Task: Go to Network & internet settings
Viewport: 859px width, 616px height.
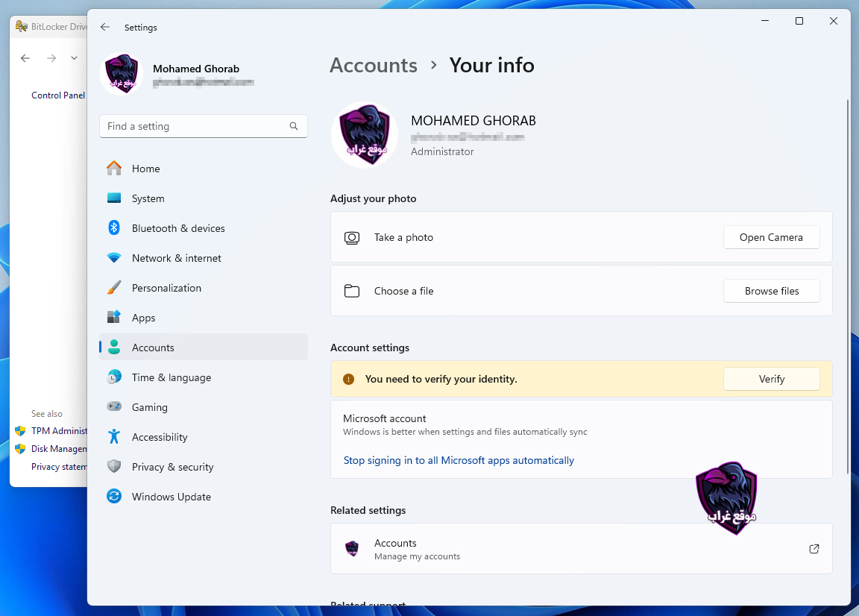Action: tap(204, 257)
